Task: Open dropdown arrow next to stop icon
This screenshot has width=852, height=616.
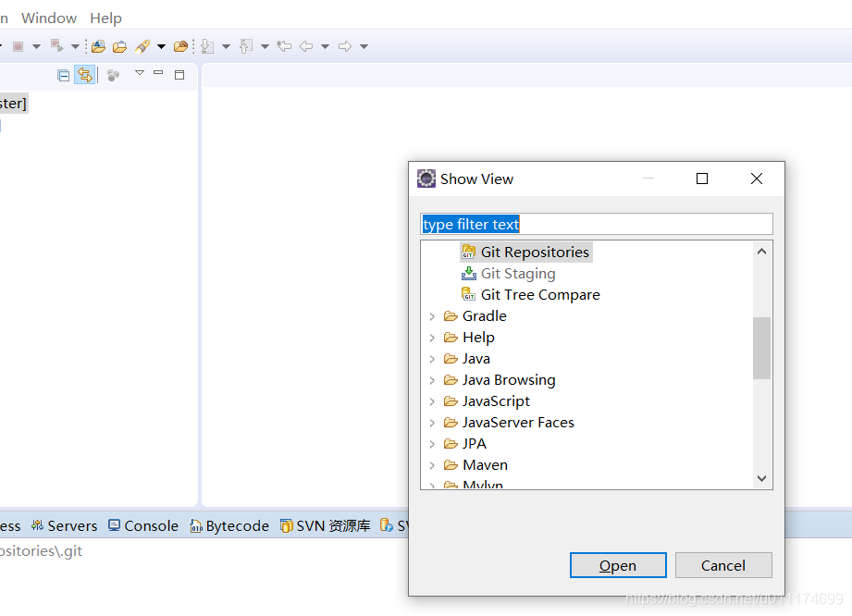Action: click(x=36, y=47)
